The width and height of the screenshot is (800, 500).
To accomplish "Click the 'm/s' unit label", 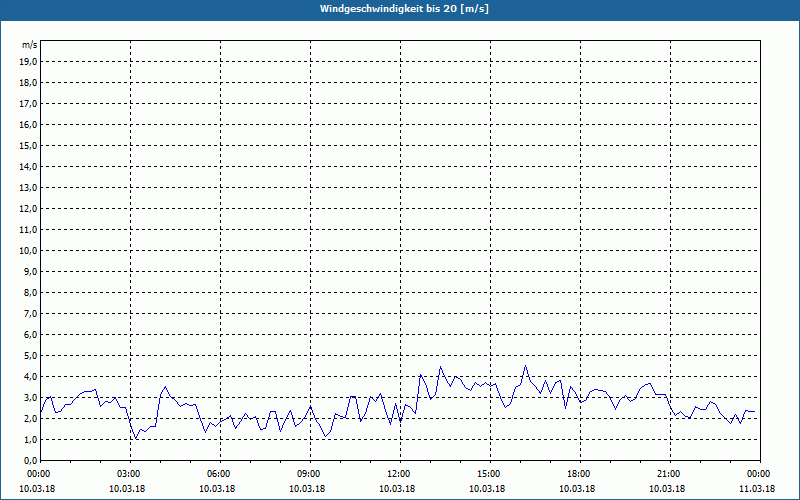I will 30,45.
